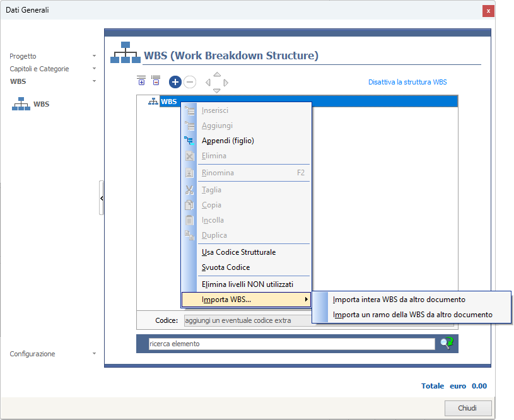Collapse the left sidebar panel handle
The image size is (514, 420).
(x=102, y=198)
